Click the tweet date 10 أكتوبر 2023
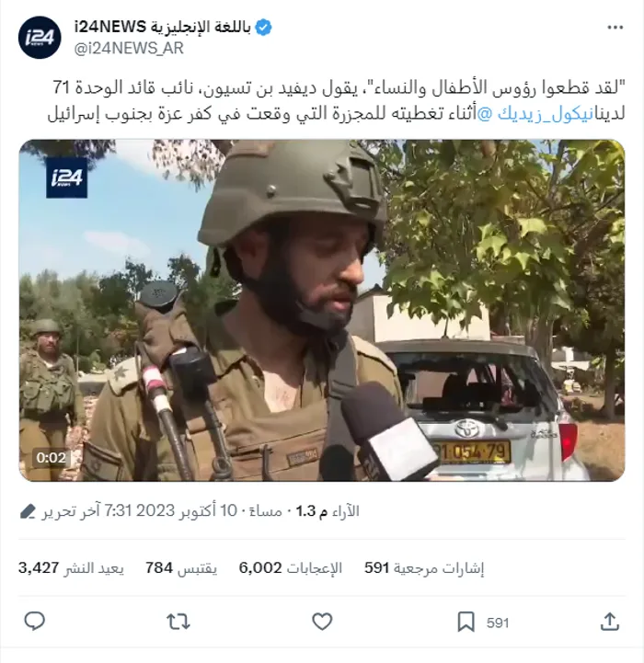This screenshot has height=663, width=644. pyautogui.click(x=187, y=510)
